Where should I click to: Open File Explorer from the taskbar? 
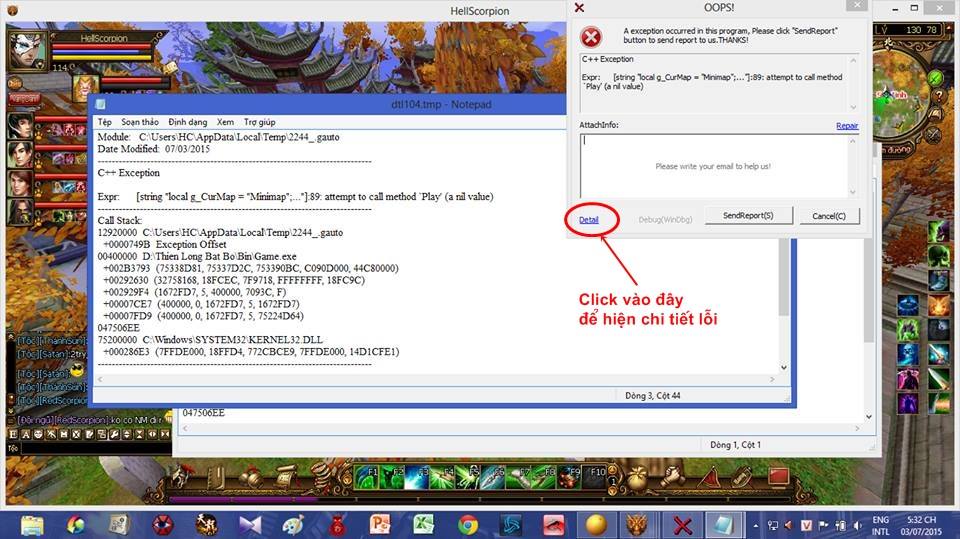click(x=32, y=526)
